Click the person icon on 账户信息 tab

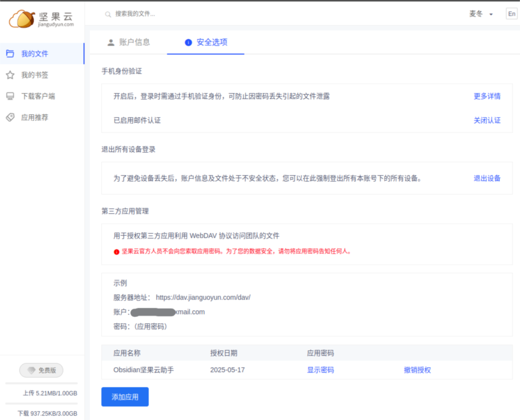pos(111,42)
